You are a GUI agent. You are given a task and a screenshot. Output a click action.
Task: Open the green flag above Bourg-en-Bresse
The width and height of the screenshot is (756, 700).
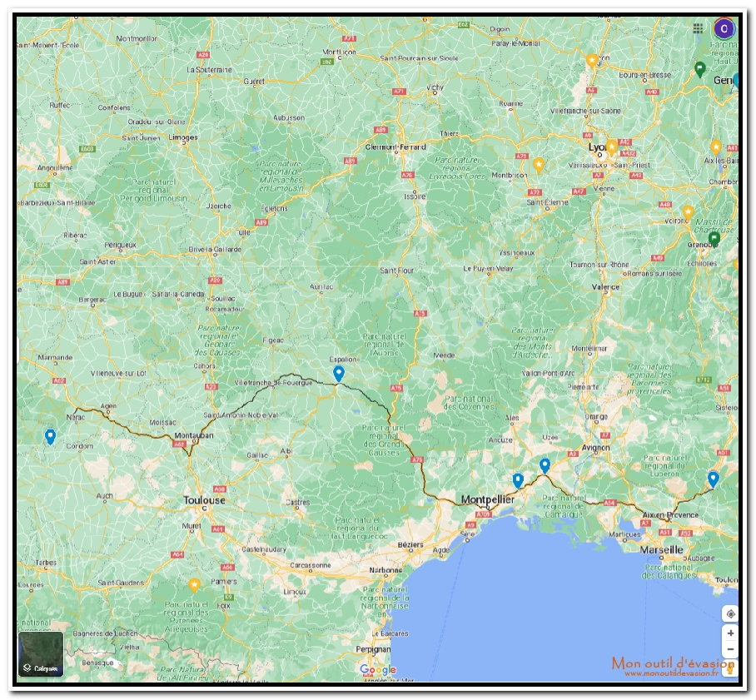click(700, 69)
